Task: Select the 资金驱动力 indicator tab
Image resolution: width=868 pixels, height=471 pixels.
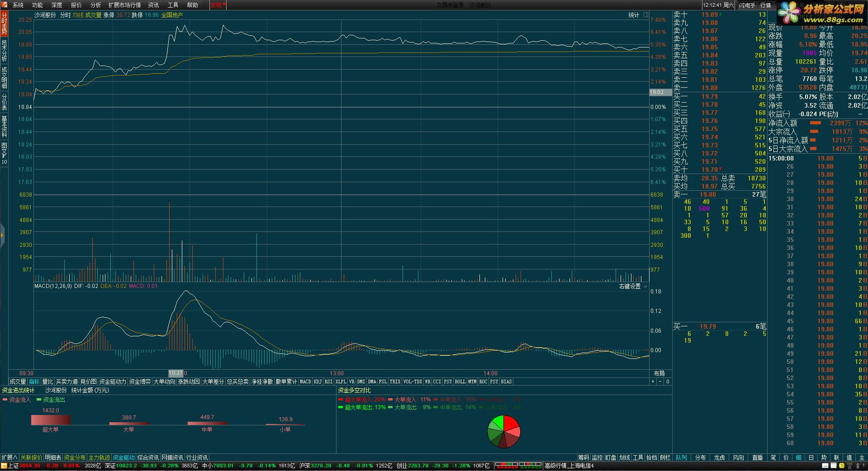Action: pos(113,382)
